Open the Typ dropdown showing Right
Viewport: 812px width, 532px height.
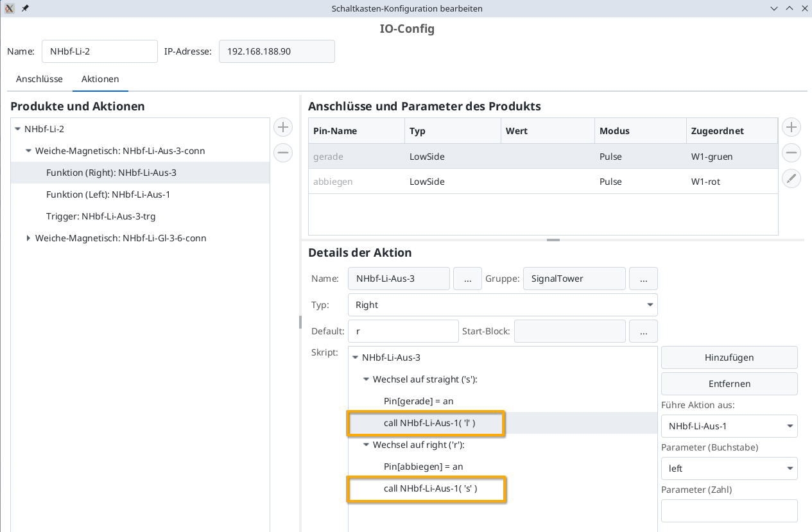click(503, 305)
